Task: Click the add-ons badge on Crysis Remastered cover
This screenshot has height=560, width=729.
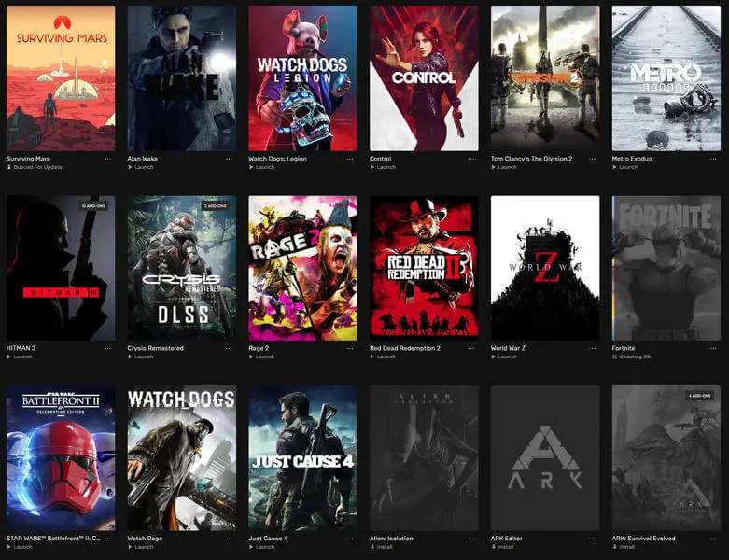Action: coord(216,206)
